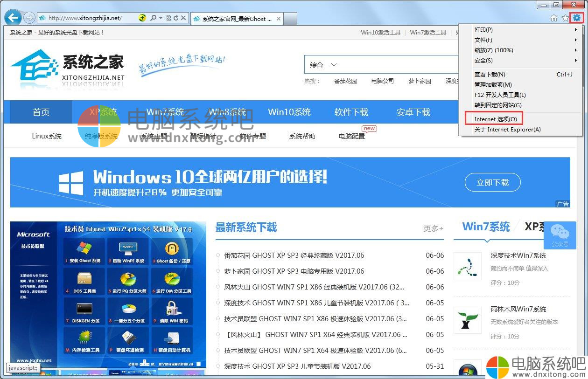Click the Win7激活工具 top link
Viewport: 588px width, 379px height.
(x=428, y=33)
